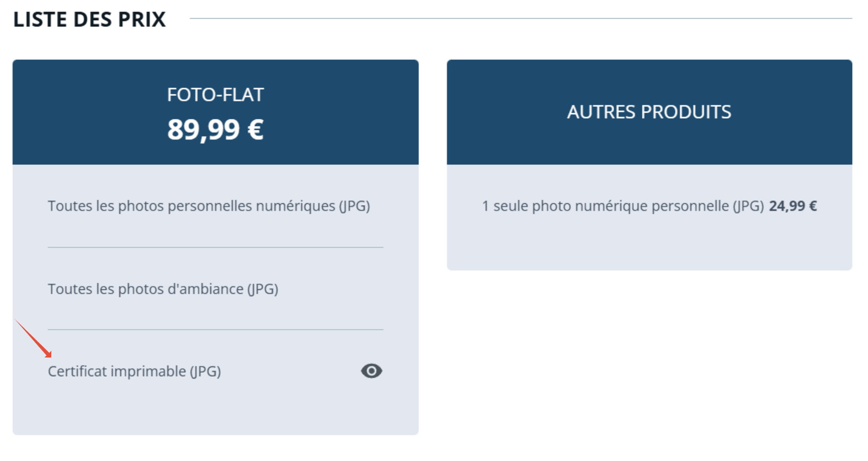Click the red arrow annotation tip

(x=49, y=355)
